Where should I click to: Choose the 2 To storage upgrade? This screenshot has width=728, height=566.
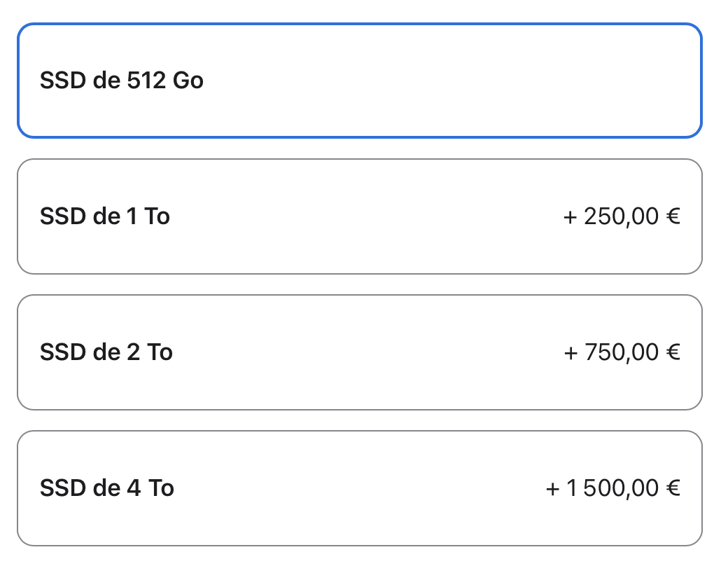point(360,352)
